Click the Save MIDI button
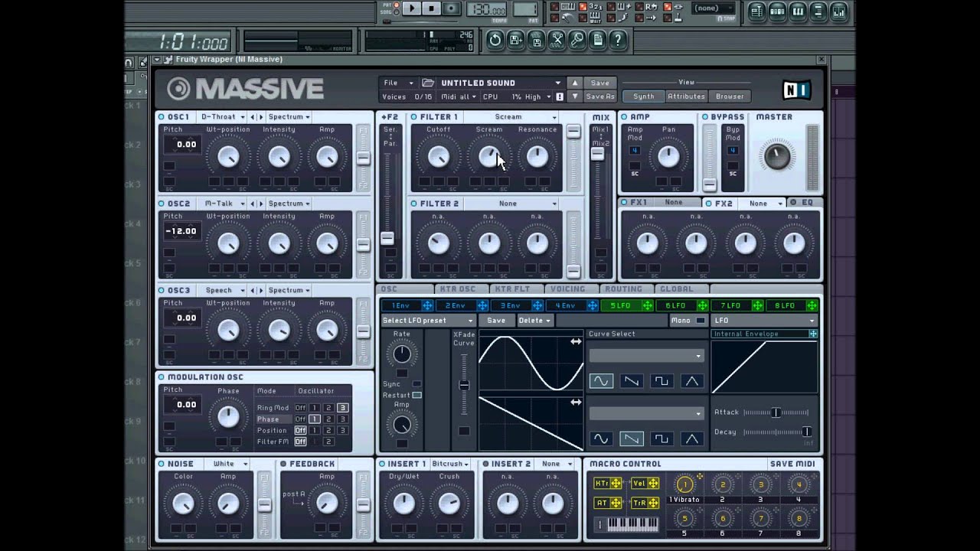The image size is (980, 551). [x=792, y=464]
